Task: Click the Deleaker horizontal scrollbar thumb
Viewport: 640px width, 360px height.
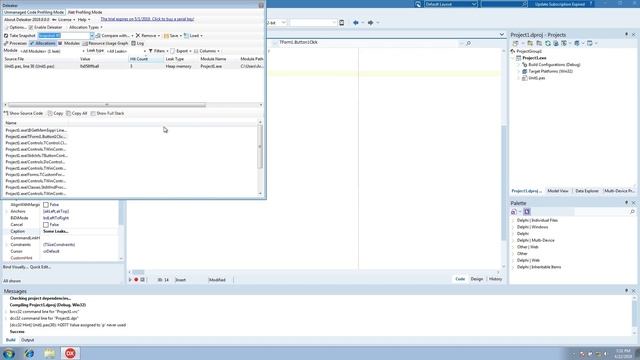Action: pos(107,105)
